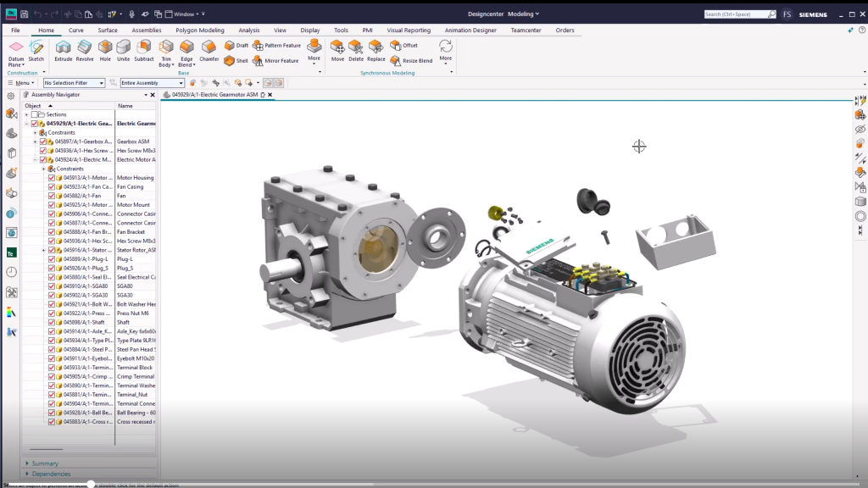Viewport: 868px width, 488px height.
Task: Select the Press Nut M6 row
Action: 90,313
